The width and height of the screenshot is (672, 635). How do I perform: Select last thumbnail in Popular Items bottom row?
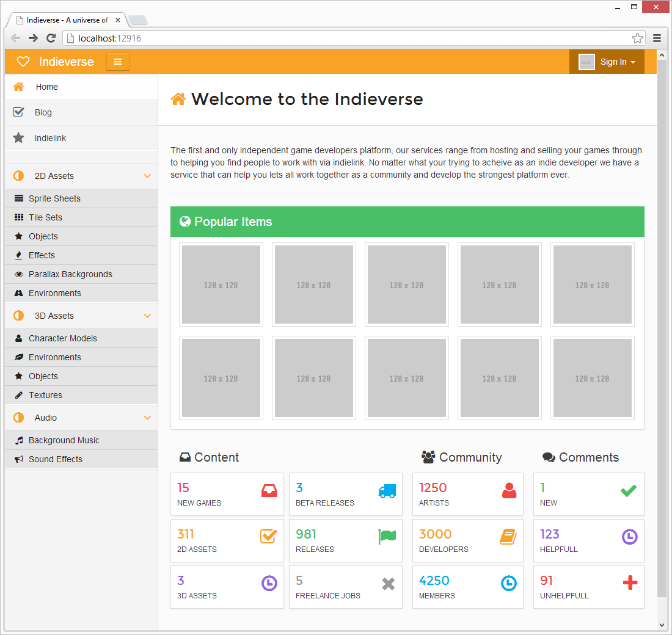593,378
